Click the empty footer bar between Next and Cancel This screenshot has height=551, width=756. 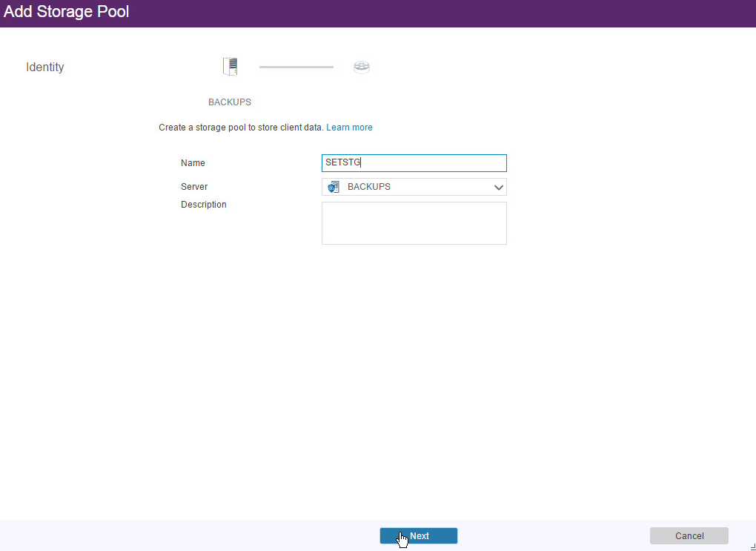[x=552, y=535]
